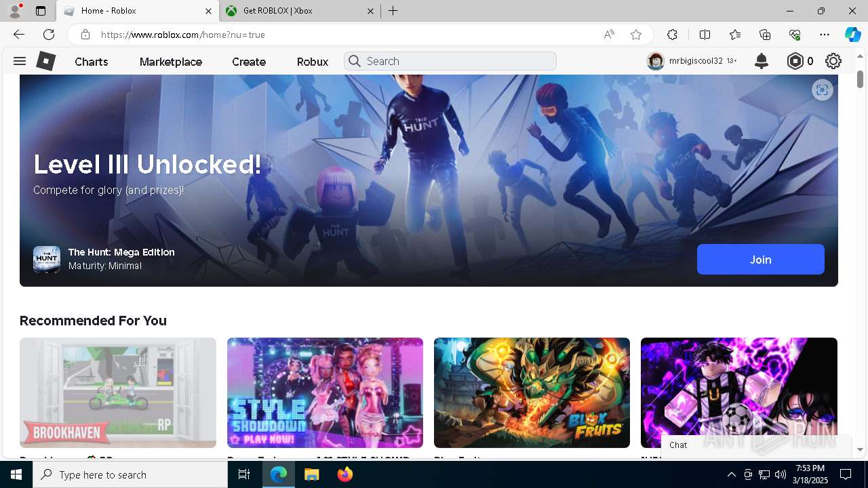
Task: Open the Windows notification center
Action: tap(846, 474)
